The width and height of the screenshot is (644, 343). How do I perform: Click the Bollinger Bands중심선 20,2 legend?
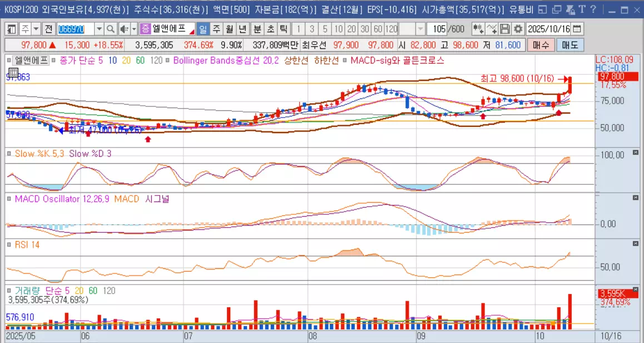point(226,61)
